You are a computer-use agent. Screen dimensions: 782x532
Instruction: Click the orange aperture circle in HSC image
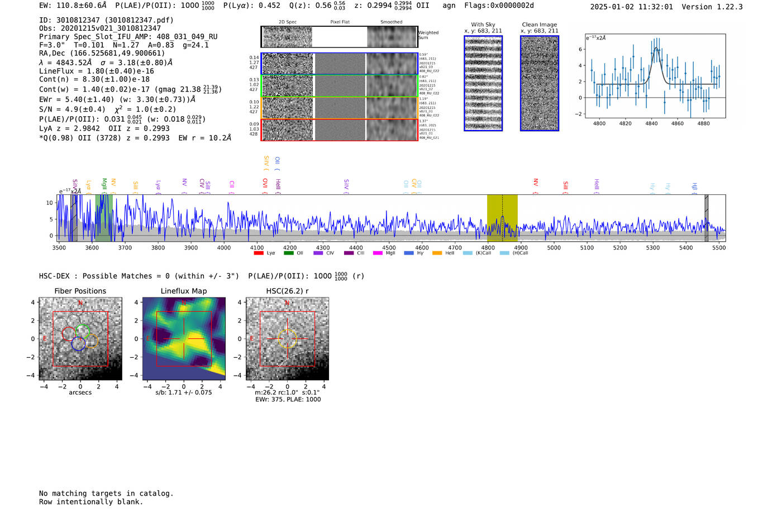(x=287, y=338)
